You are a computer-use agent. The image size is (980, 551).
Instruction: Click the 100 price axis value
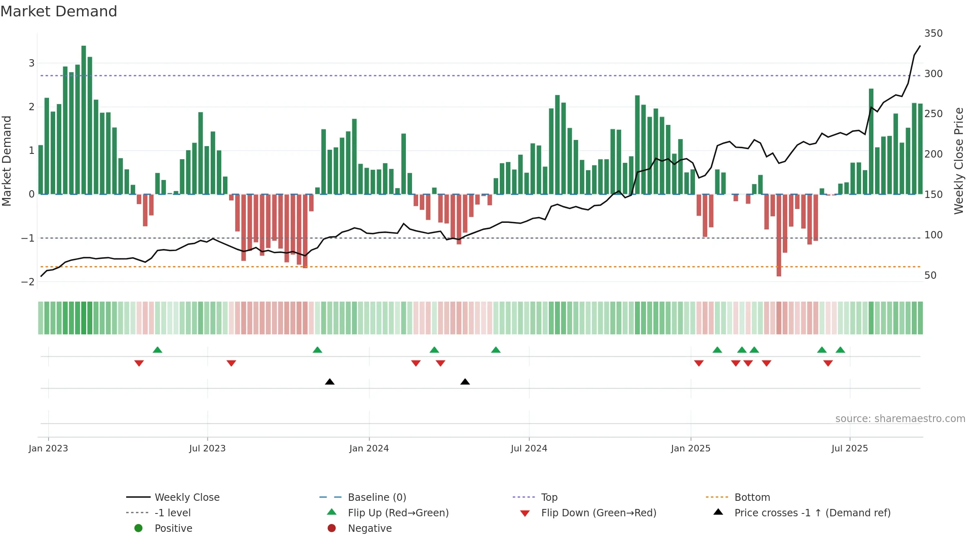[933, 235]
